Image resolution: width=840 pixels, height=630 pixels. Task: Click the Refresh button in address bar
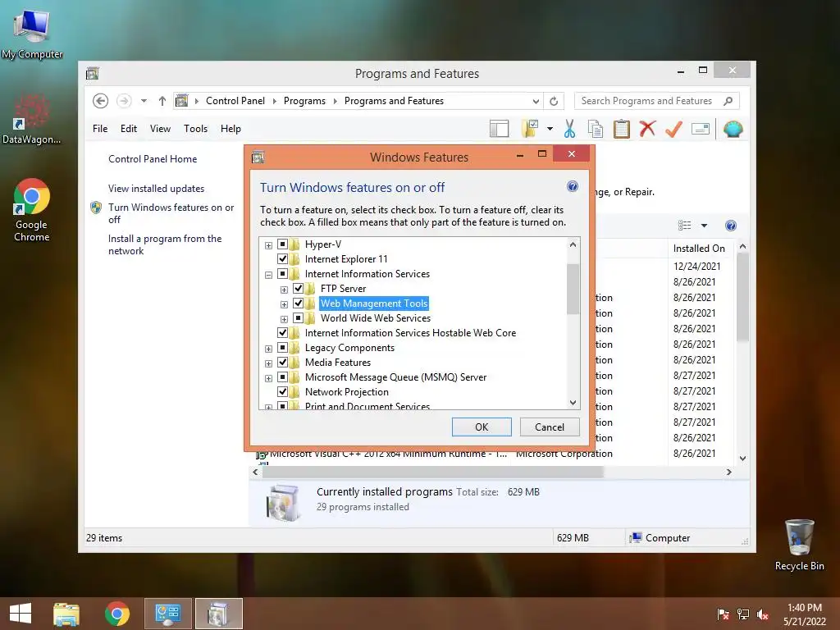[554, 101]
